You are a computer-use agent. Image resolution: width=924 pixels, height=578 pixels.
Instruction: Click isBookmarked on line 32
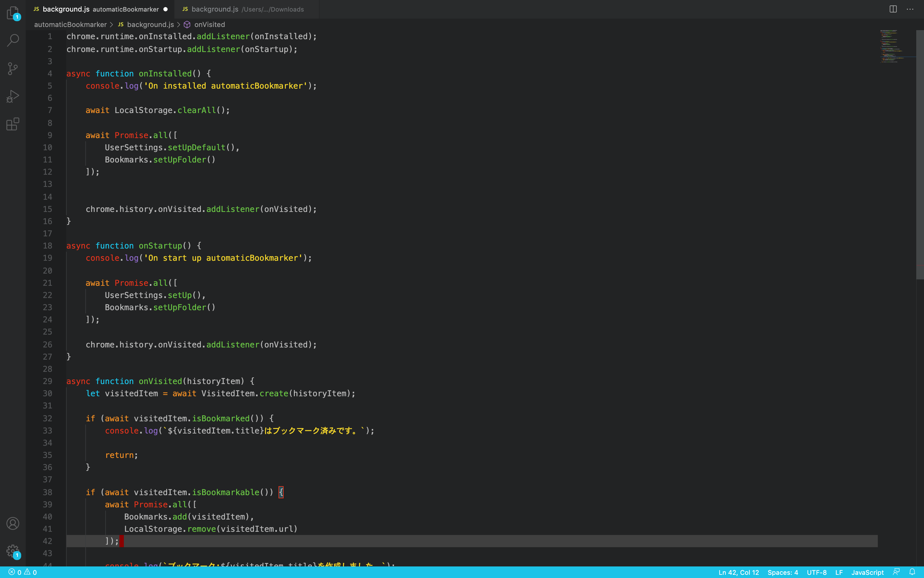pyautogui.click(x=221, y=418)
